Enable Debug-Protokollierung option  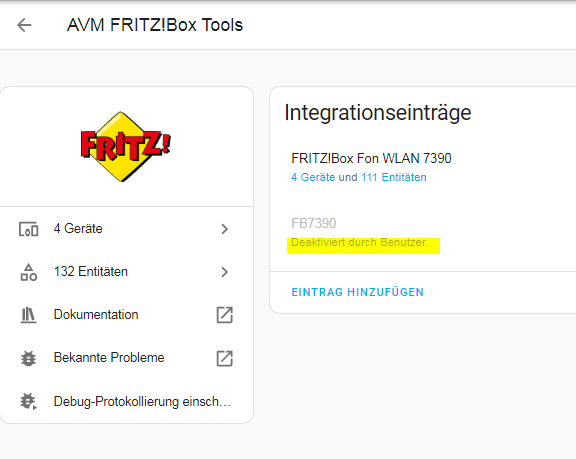coord(127,401)
